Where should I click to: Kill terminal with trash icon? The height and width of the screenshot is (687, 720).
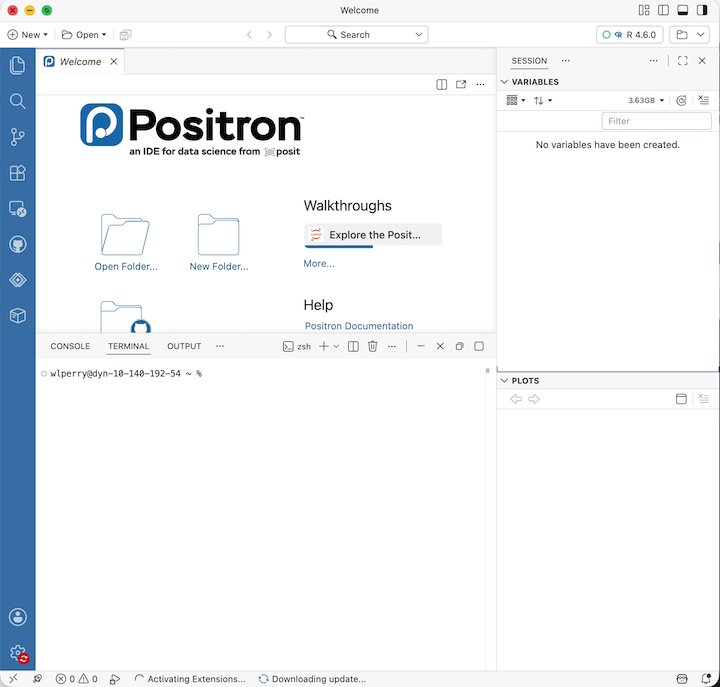372,346
